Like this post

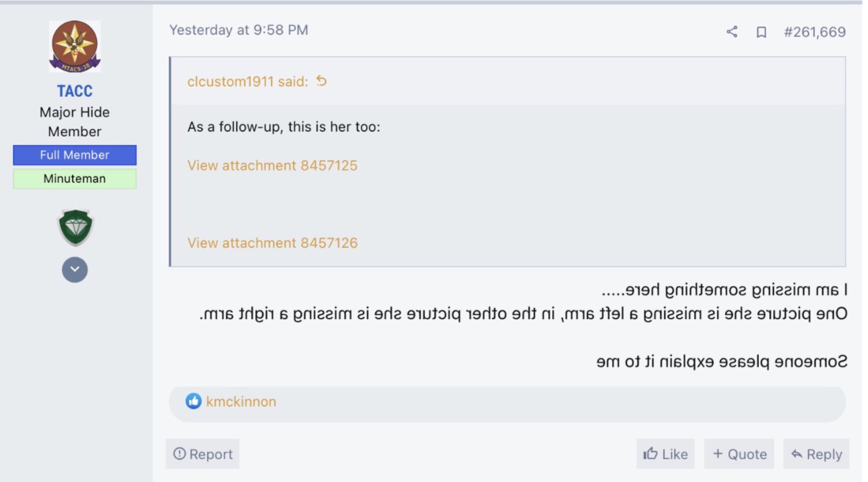pos(665,454)
